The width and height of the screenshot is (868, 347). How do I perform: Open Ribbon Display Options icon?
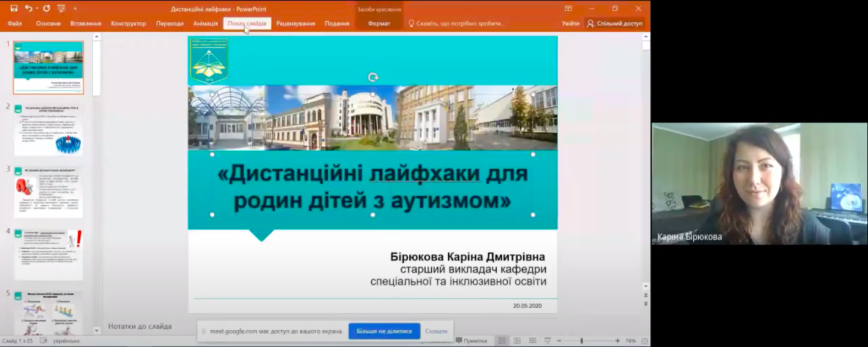coord(568,8)
